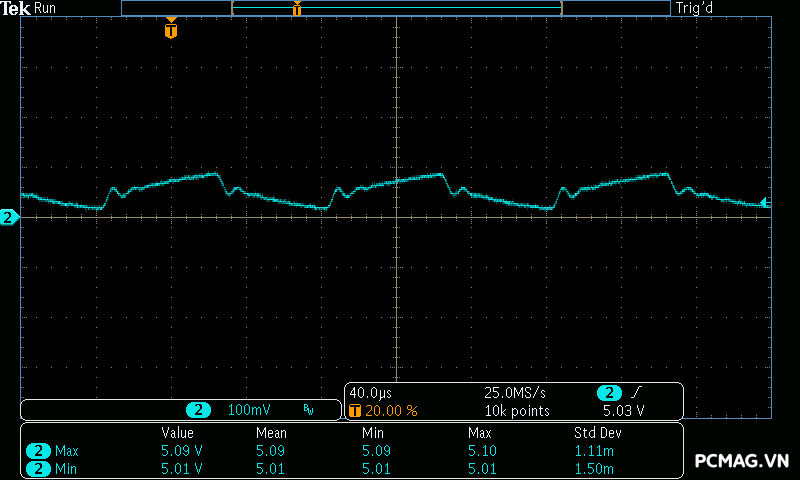
Task: Click the trigger level arrow on right edge
Action: (764, 203)
